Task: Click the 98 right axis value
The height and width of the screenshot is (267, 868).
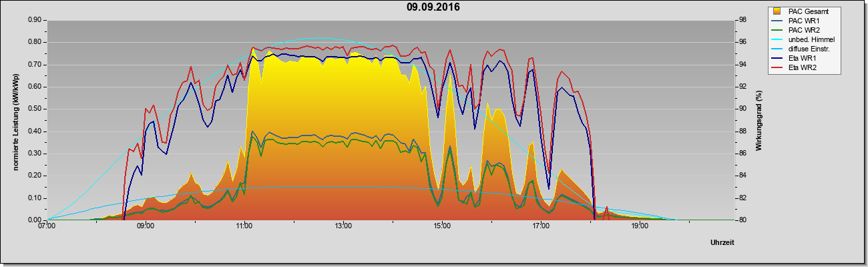Action: click(x=738, y=20)
